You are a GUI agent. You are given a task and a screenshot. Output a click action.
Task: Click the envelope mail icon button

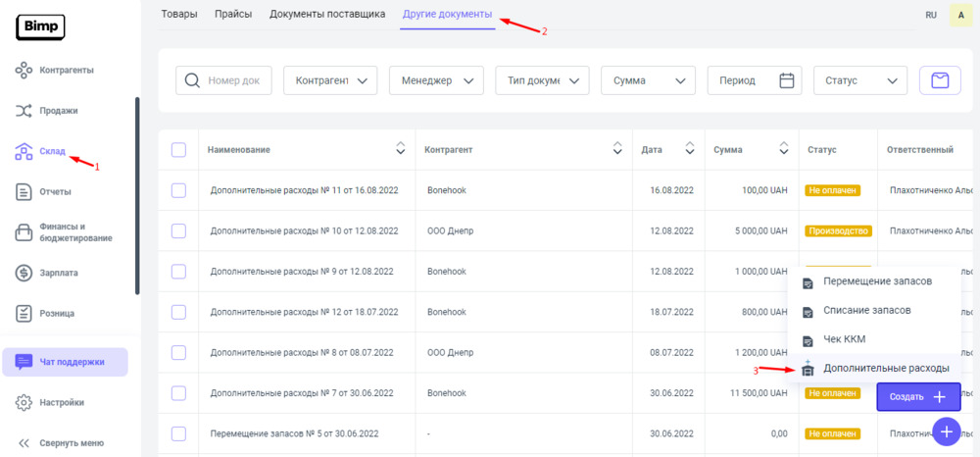coord(939,80)
